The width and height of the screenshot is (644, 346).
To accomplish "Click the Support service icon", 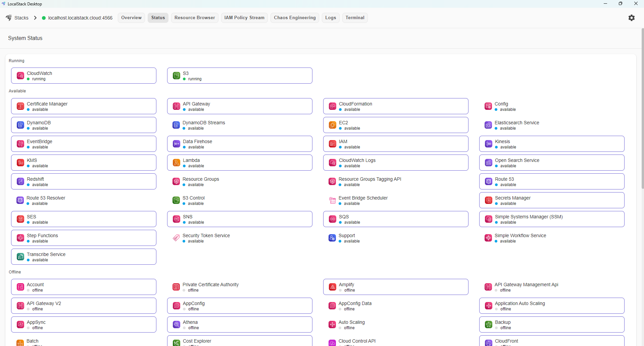I will (x=332, y=238).
